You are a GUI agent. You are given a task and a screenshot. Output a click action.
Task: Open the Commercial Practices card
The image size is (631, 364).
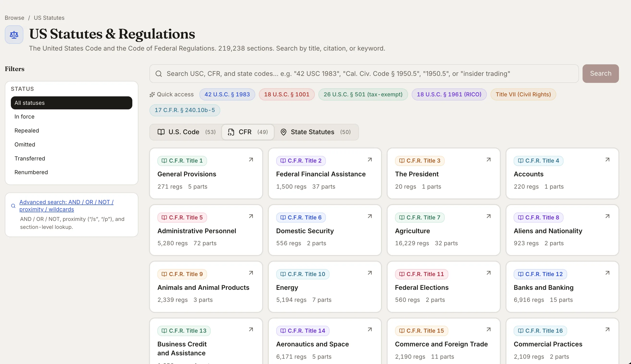(562, 341)
